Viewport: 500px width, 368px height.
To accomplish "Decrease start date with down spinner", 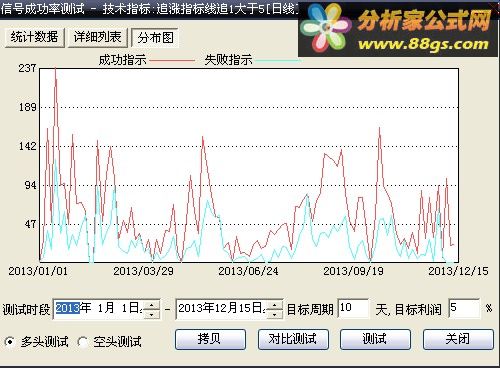I will [152, 314].
